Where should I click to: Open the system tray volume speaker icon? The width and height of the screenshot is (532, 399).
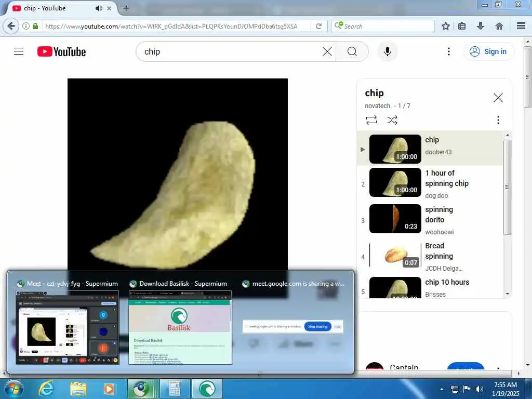[x=479, y=389]
